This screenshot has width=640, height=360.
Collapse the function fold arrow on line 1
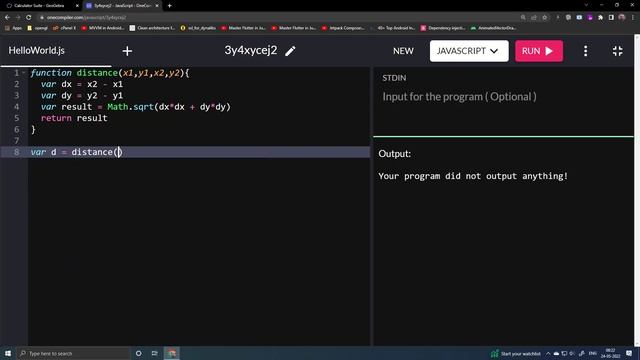click(24, 73)
